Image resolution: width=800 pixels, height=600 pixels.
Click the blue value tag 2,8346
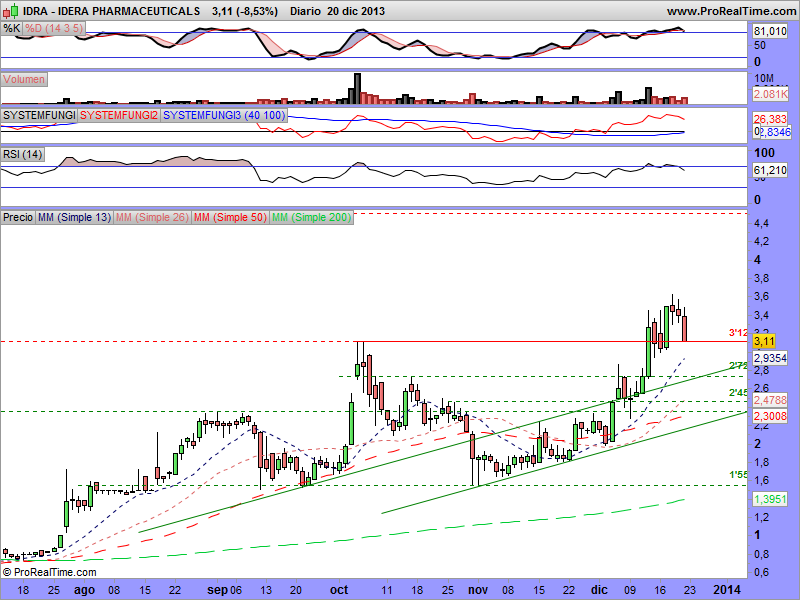(x=775, y=132)
